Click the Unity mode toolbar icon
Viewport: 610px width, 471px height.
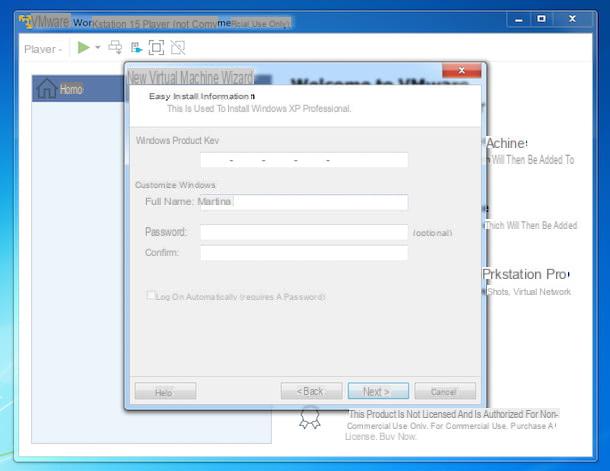136,48
